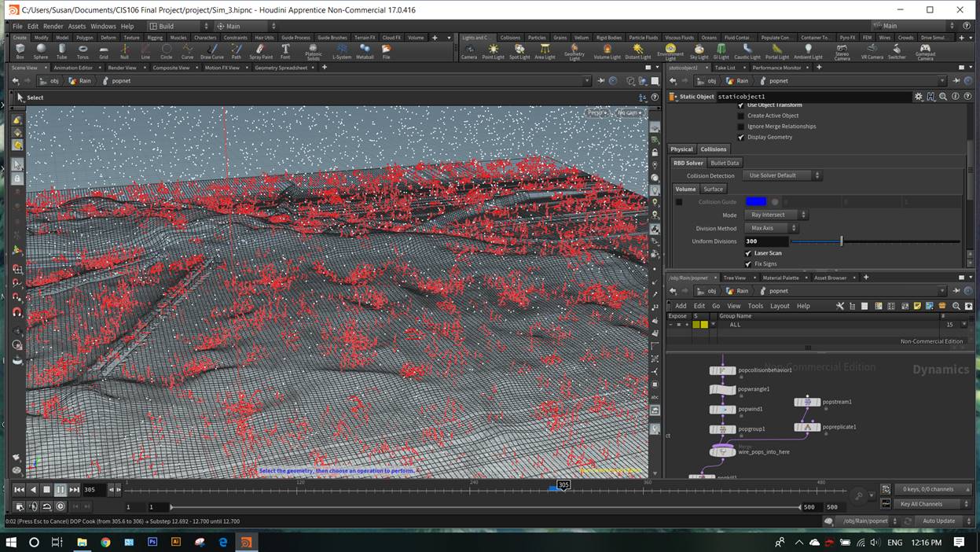Open the Assets menu
This screenshot has width=980, height=552.
(77, 26)
